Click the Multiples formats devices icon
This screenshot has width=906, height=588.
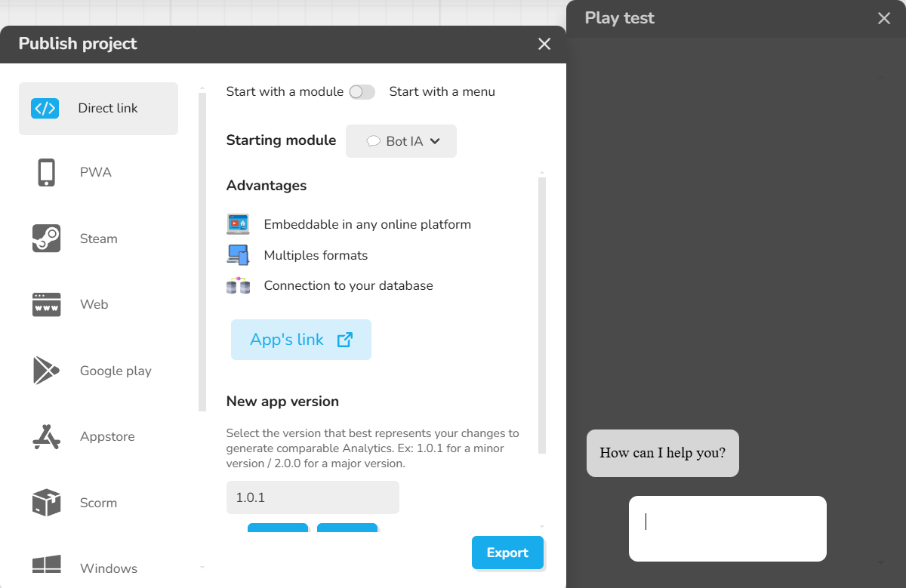(x=238, y=255)
